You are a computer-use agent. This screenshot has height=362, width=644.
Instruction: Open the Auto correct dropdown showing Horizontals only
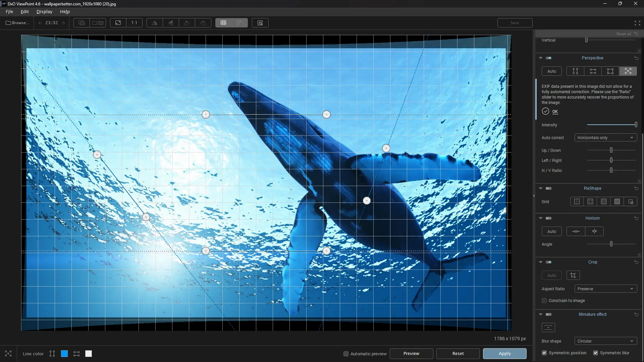point(605,137)
